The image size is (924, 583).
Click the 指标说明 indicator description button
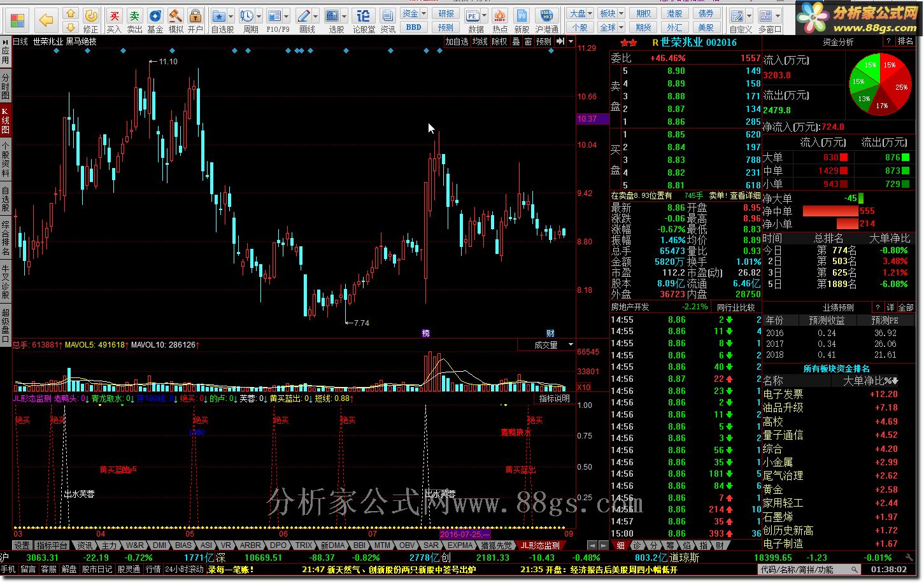555,399
